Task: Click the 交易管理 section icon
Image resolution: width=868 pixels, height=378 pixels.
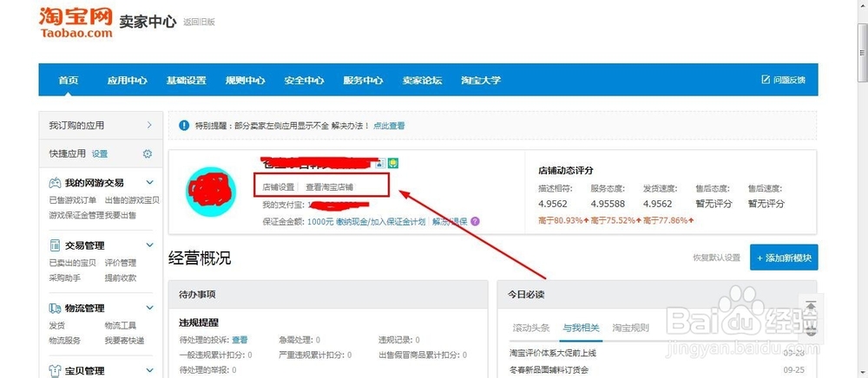Action: coord(55,245)
